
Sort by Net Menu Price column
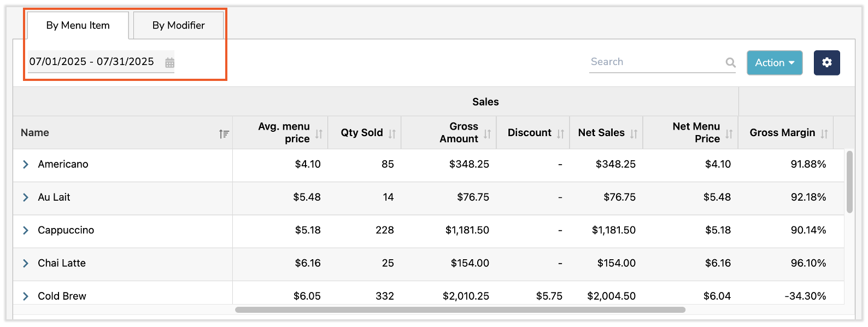[x=729, y=133]
